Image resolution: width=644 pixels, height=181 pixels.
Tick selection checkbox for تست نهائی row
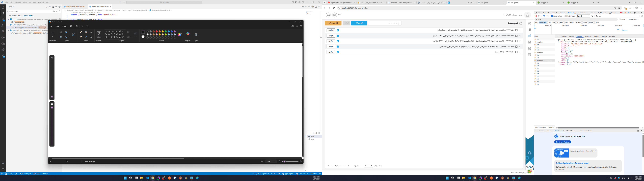(x=516, y=46)
